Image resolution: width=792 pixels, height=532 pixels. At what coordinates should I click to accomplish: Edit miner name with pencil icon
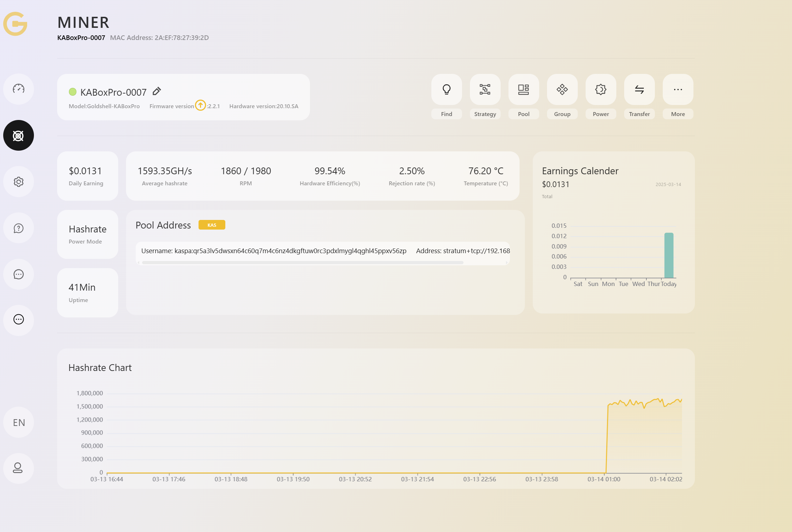[157, 91]
